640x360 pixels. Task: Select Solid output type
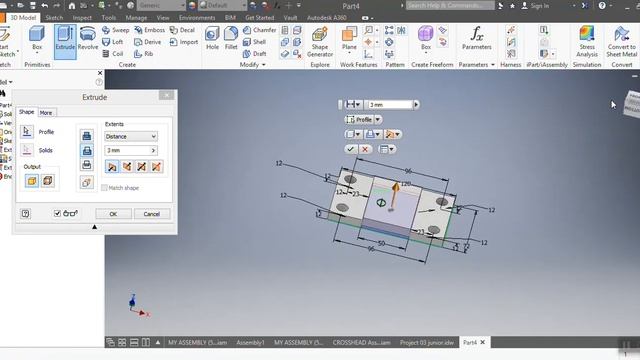[x=32, y=181]
